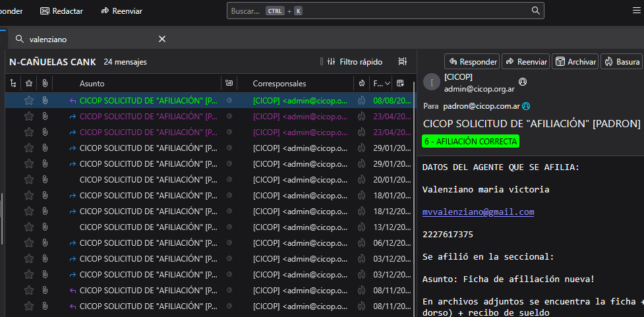Star the first CICOP message dated 08/08

28,101
